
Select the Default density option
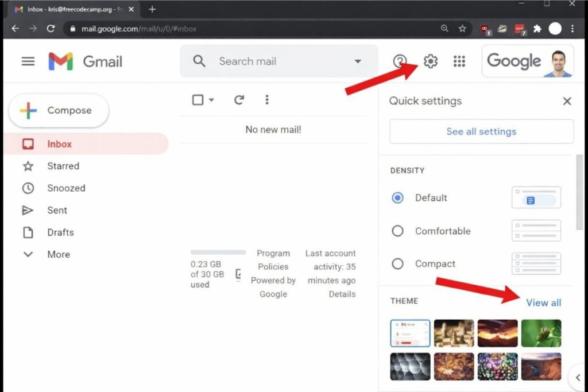(x=398, y=198)
